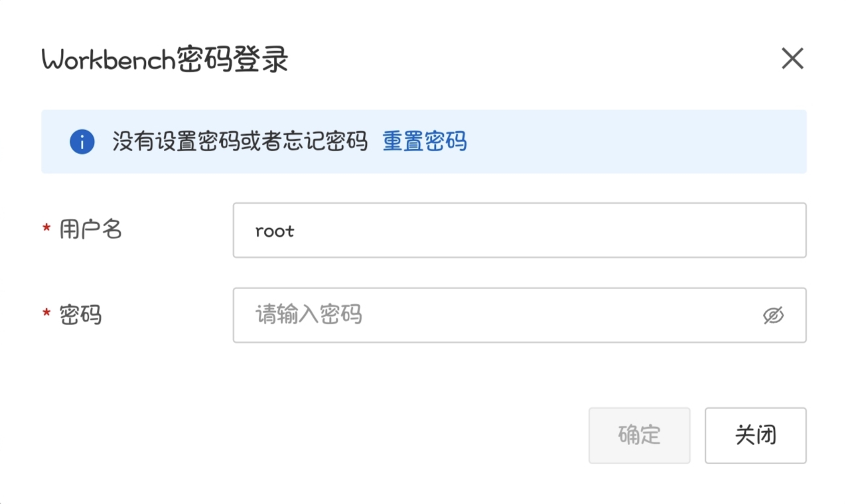Follow the blue 重置密码 hyperlink

[x=425, y=141]
